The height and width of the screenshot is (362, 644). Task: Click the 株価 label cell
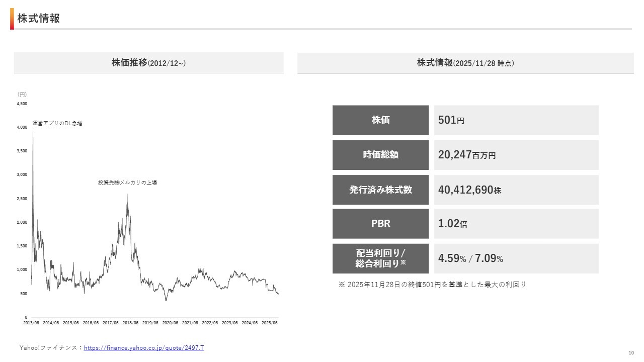coord(380,120)
